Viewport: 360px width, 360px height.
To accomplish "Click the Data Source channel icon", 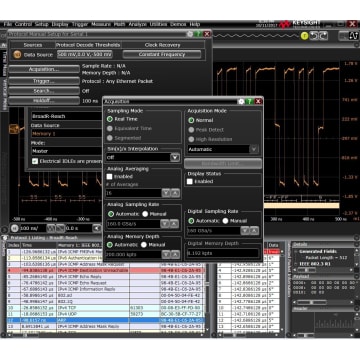I will [17, 55].
